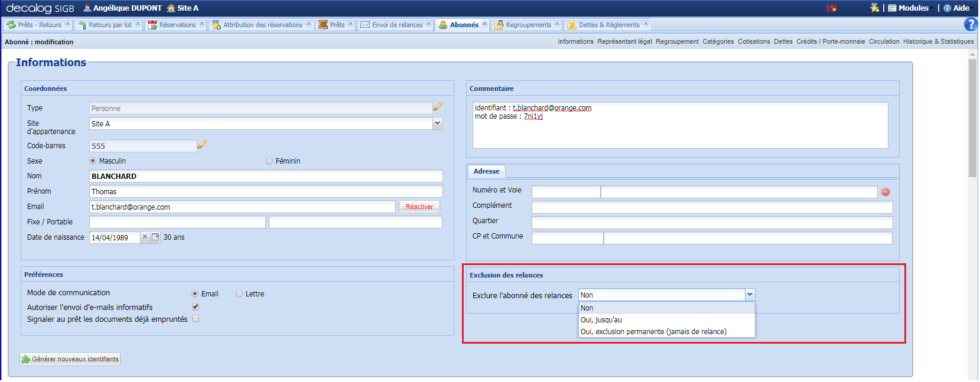The height and width of the screenshot is (382, 980).
Task: Open the Dettes & Règlements tab
Action: [608, 25]
